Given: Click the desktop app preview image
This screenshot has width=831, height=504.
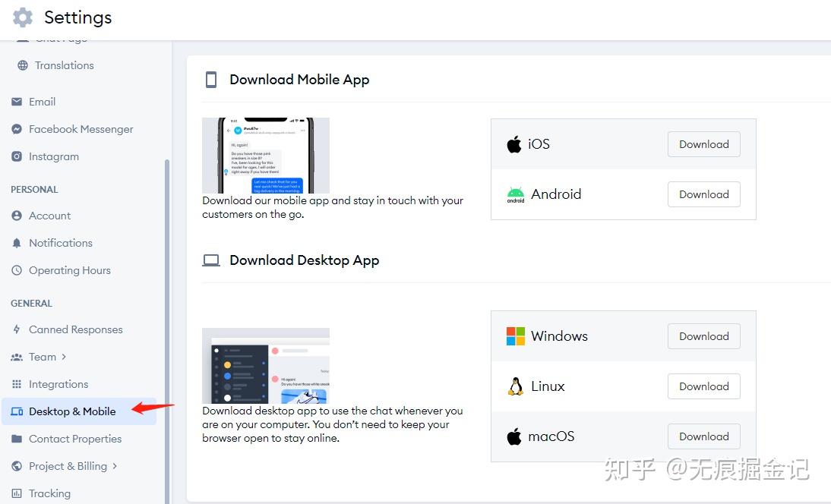Looking at the screenshot, I should tap(266, 366).
